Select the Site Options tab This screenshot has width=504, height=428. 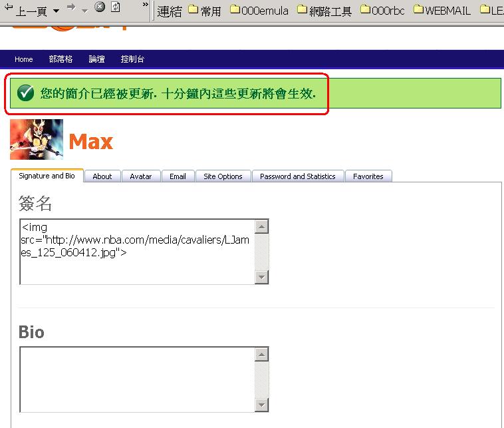pyautogui.click(x=223, y=176)
